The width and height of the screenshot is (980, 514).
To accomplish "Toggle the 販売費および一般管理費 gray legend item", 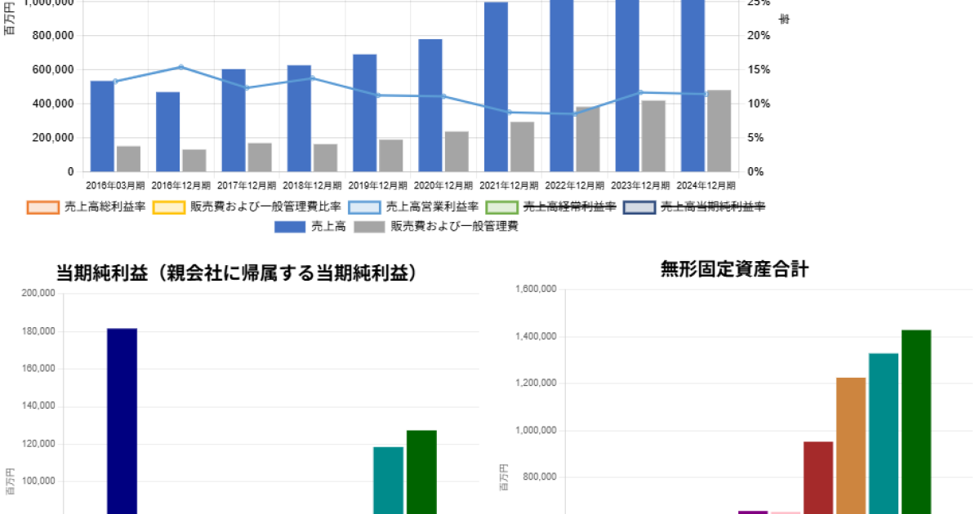I will (x=437, y=227).
